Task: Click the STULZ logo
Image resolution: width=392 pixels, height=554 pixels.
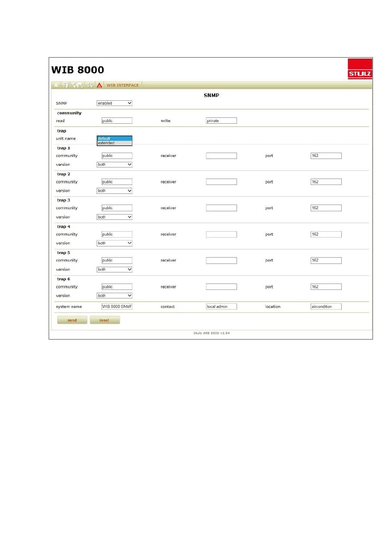Action: tap(360, 69)
